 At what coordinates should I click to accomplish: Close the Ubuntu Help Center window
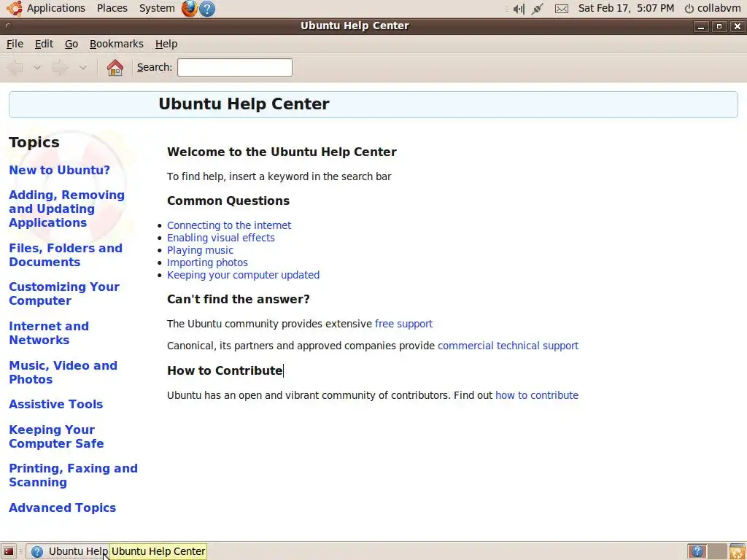pyautogui.click(x=738, y=26)
